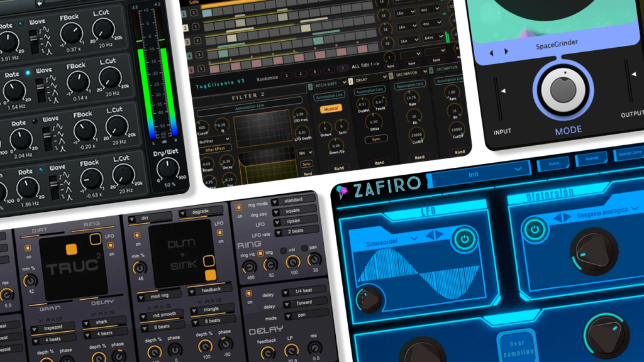
Task: Click the Zafiro lollipop logo
Action: [341, 191]
